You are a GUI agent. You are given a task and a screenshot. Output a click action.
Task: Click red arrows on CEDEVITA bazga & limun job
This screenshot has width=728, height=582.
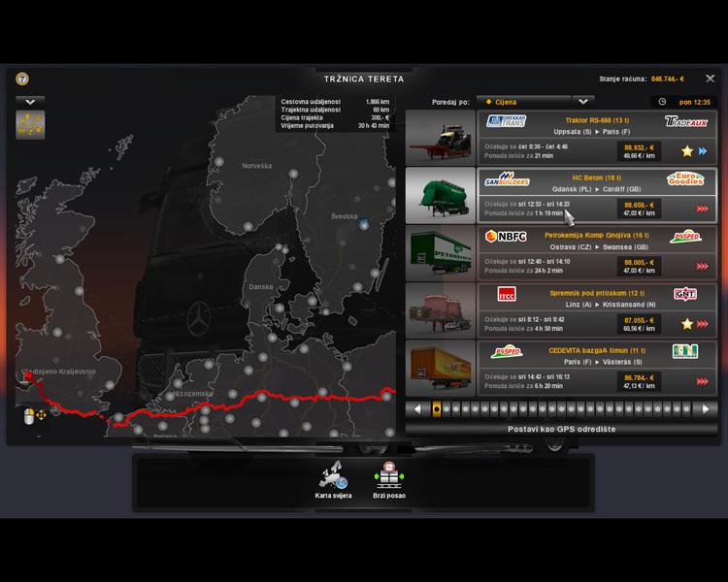point(702,381)
